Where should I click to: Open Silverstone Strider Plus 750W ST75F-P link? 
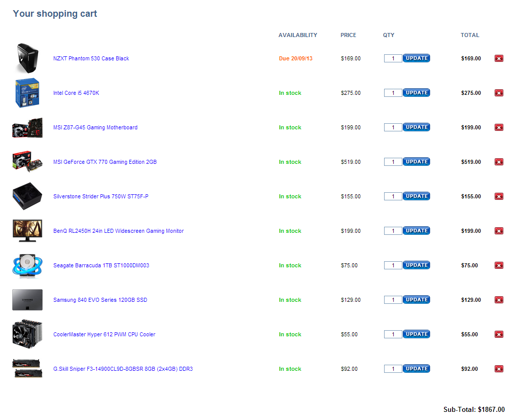[100, 197]
